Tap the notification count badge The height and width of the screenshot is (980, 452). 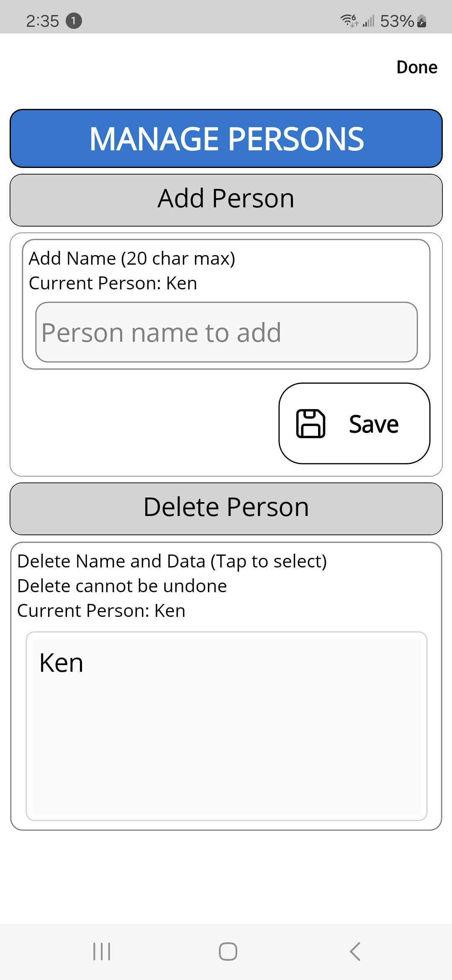(74, 21)
